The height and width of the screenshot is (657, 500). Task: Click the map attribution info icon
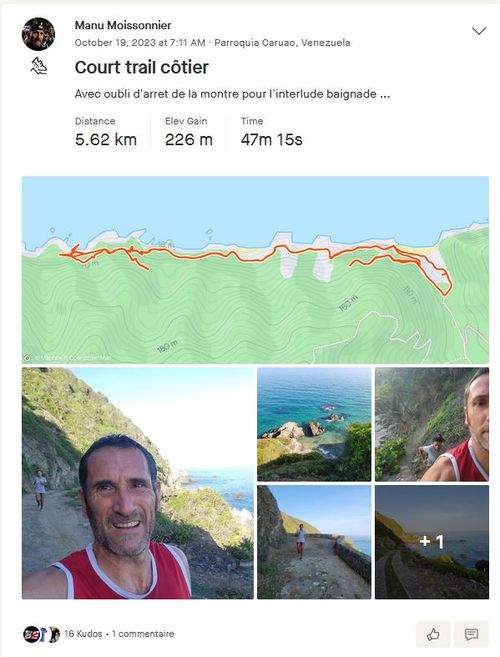27,358
